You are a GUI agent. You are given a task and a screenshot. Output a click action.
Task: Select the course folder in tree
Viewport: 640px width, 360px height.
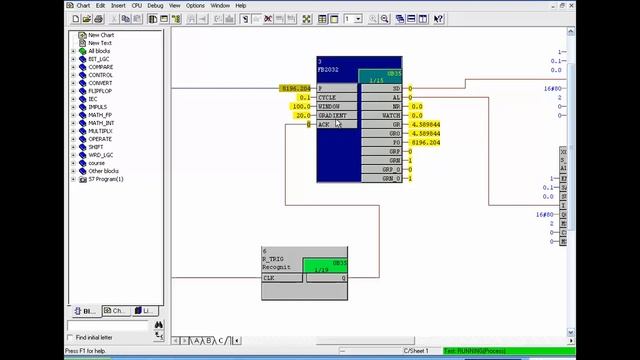pos(96,163)
